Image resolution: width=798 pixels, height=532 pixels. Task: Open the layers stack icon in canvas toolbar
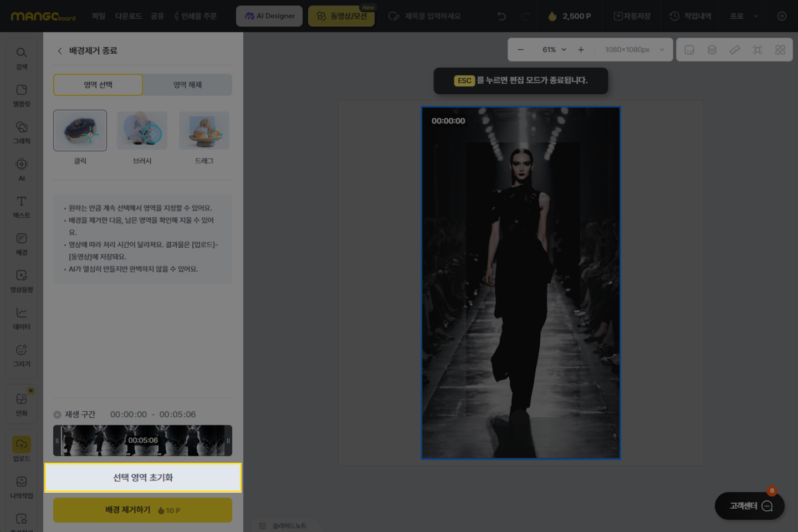[x=712, y=50]
